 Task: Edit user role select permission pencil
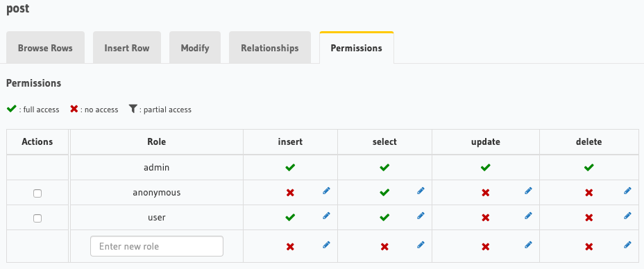click(421, 216)
